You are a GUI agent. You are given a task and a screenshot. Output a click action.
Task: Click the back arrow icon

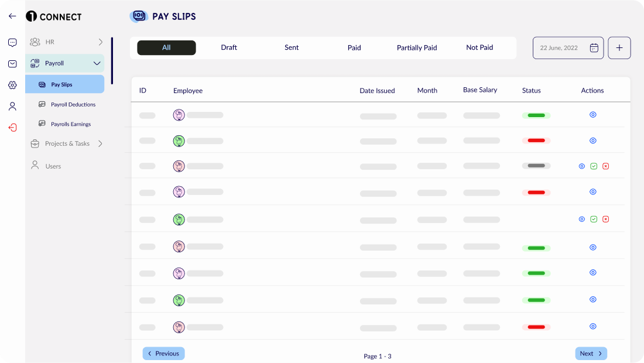(12, 16)
